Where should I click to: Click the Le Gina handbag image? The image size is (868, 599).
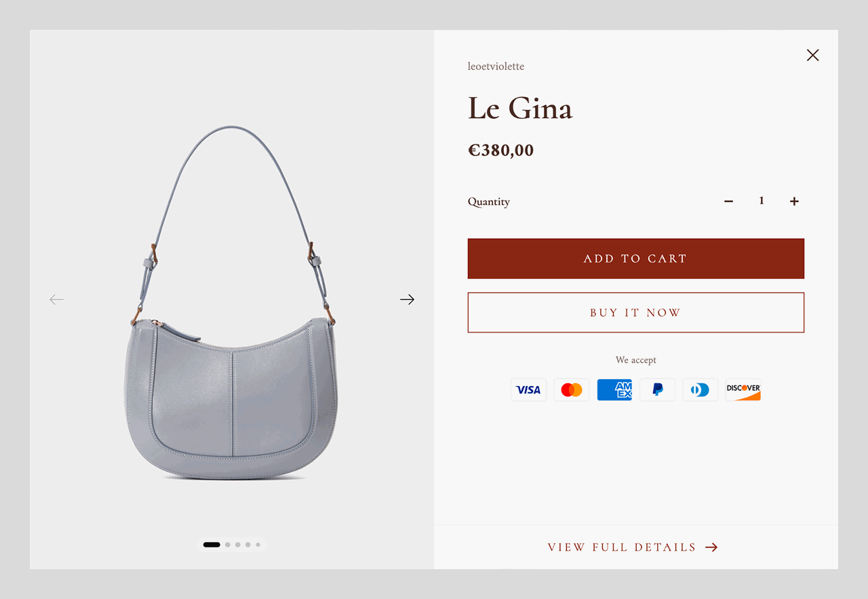[x=231, y=303]
